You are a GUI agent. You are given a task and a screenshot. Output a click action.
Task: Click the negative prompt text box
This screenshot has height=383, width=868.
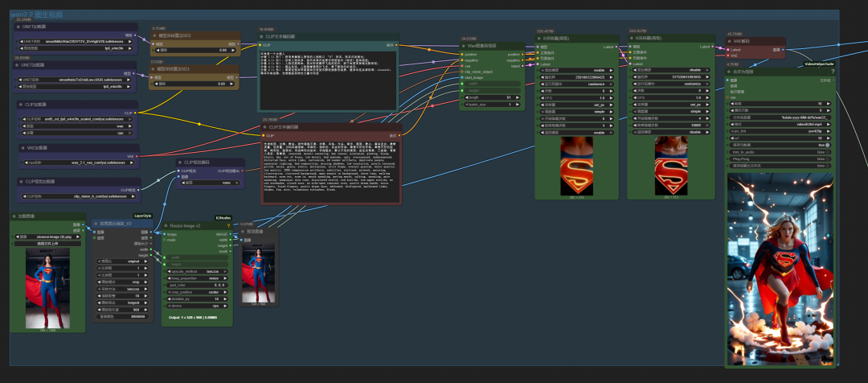coord(330,167)
